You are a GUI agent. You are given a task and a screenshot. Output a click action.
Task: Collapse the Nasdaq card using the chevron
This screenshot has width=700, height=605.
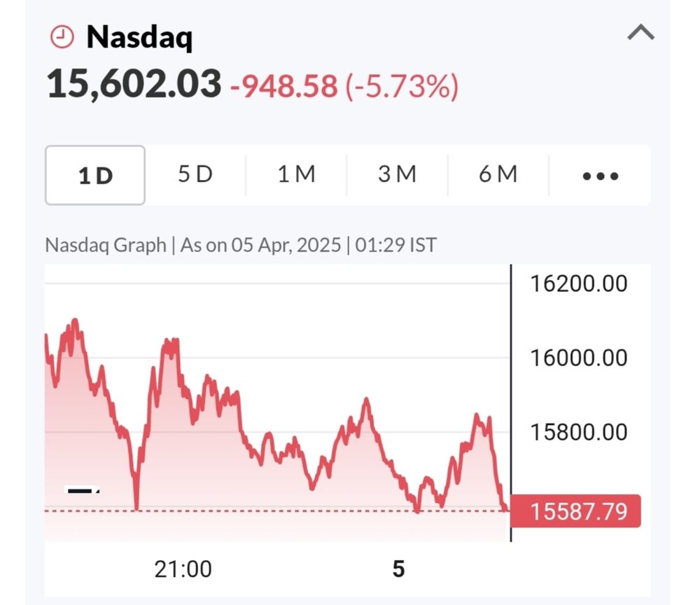pos(640,33)
